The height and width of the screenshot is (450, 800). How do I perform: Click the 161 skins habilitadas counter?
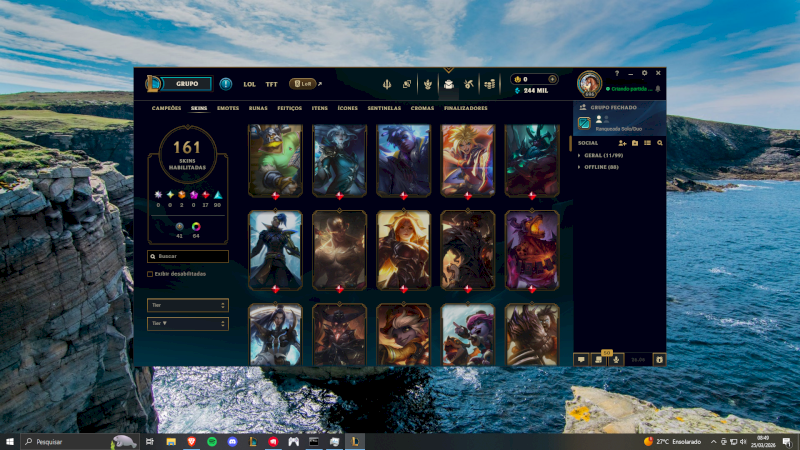[187, 154]
